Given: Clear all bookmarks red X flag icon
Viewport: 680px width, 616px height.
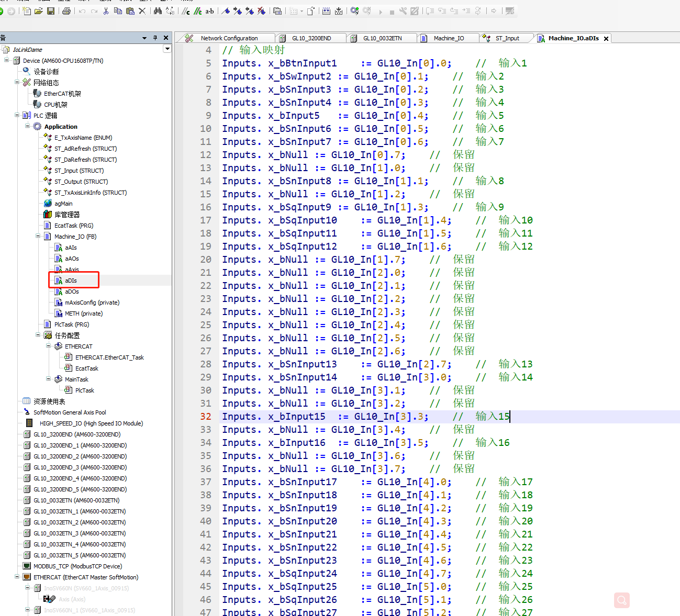Looking at the screenshot, I should (x=261, y=10).
